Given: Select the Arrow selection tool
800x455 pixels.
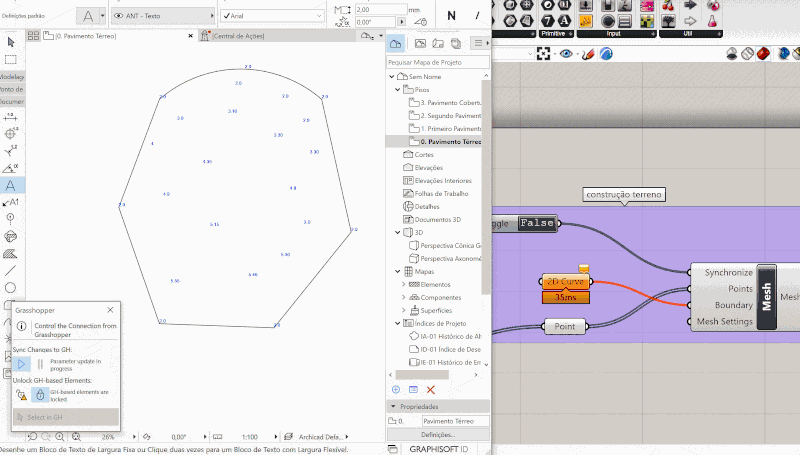Looking at the screenshot, I should pyautogui.click(x=11, y=42).
